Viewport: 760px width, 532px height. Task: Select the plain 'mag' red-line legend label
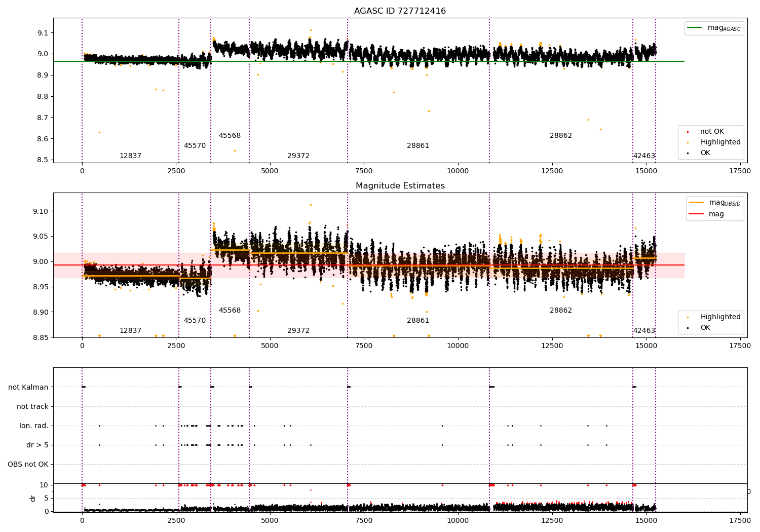pos(716,214)
